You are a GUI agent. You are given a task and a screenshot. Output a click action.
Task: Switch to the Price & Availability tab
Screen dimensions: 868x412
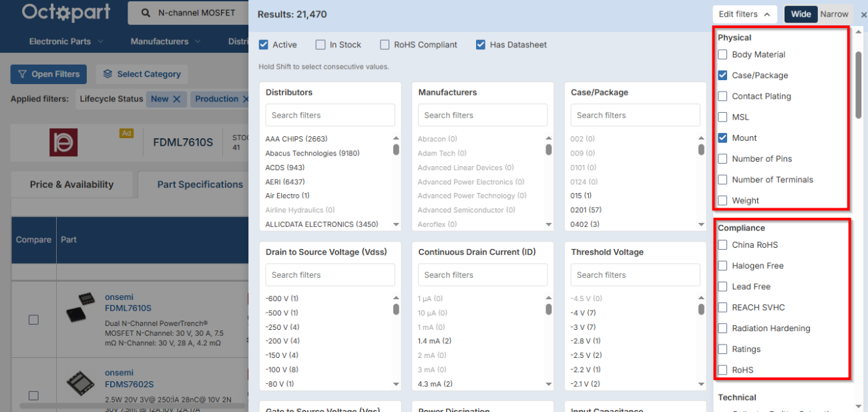71,185
